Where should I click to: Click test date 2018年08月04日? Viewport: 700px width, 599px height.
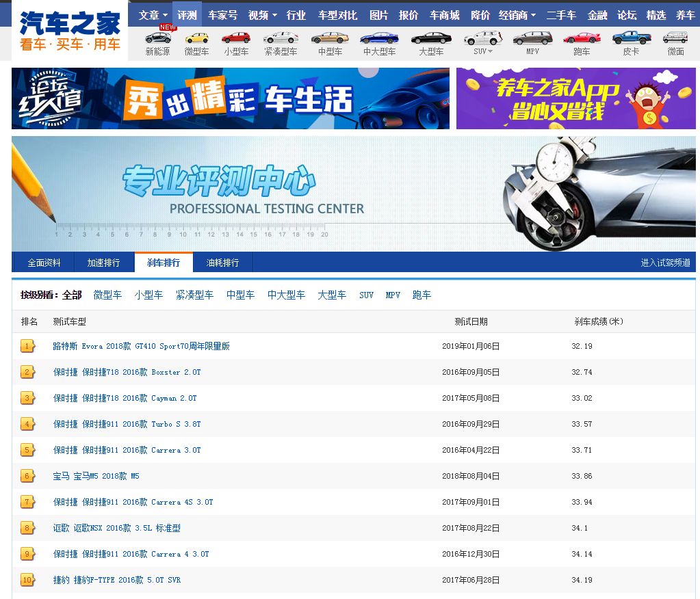click(x=471, y=477)
